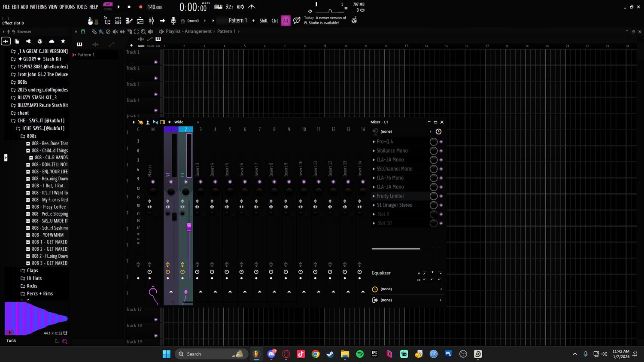
Task: Toggle typing keyboard to piano icon
Action: pos(218,7)
